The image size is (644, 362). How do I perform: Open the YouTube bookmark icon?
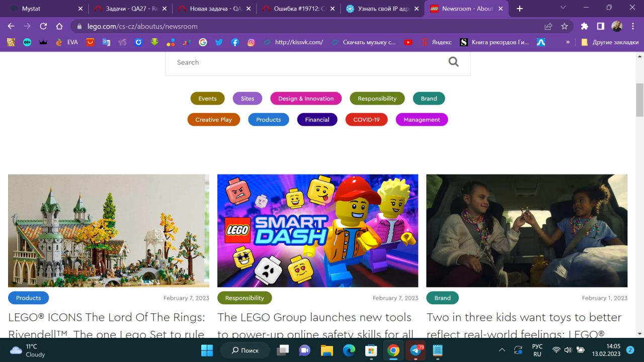point(408,42)
